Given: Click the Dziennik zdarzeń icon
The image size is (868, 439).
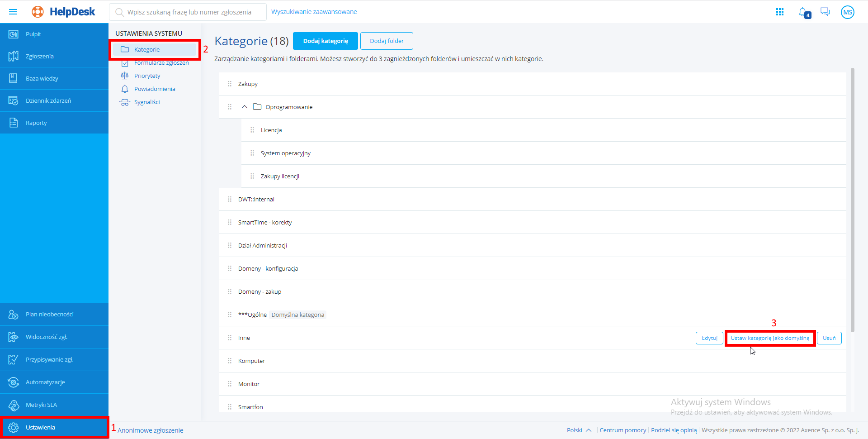Looking at the screenshot, I should pyautogui.click(x=14, y=100).
